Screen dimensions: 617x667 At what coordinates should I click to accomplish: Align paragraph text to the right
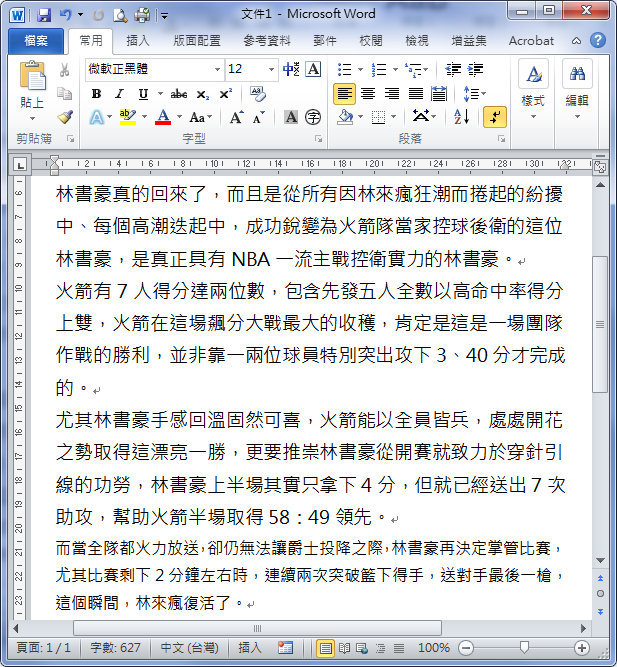[x=392, y=94]
